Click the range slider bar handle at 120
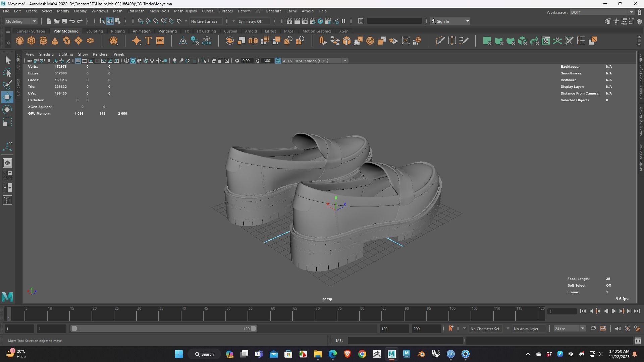 coord(254,329)
